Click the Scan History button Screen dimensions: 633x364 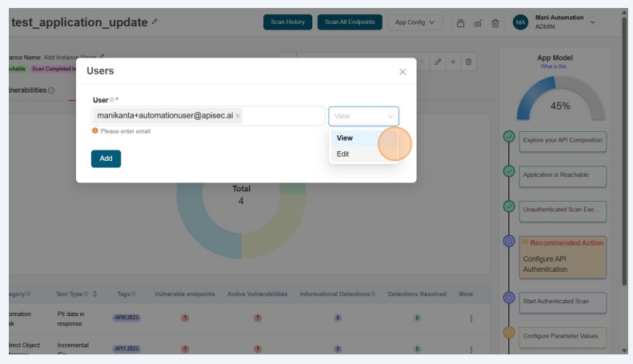(287, 22)
